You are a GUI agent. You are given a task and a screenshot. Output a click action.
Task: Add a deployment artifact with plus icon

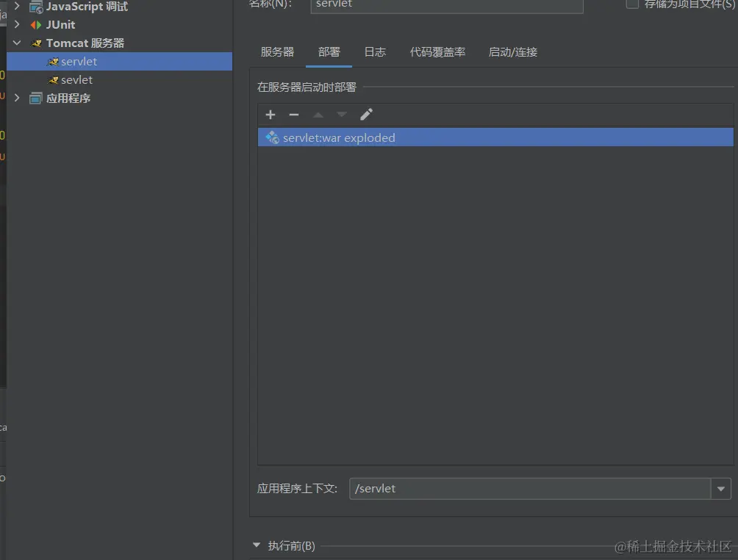(271, 115)
